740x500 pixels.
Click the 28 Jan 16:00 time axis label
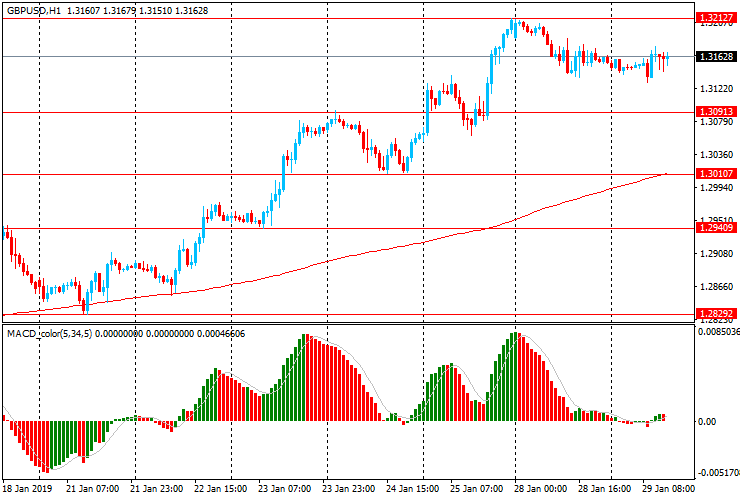[605, 488]
